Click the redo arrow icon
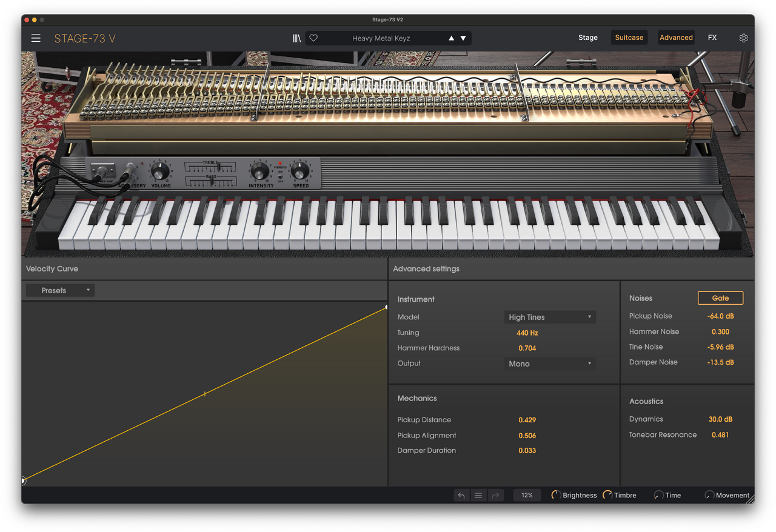This screenshot has width=776, height=532. click(x=495, y=495)
